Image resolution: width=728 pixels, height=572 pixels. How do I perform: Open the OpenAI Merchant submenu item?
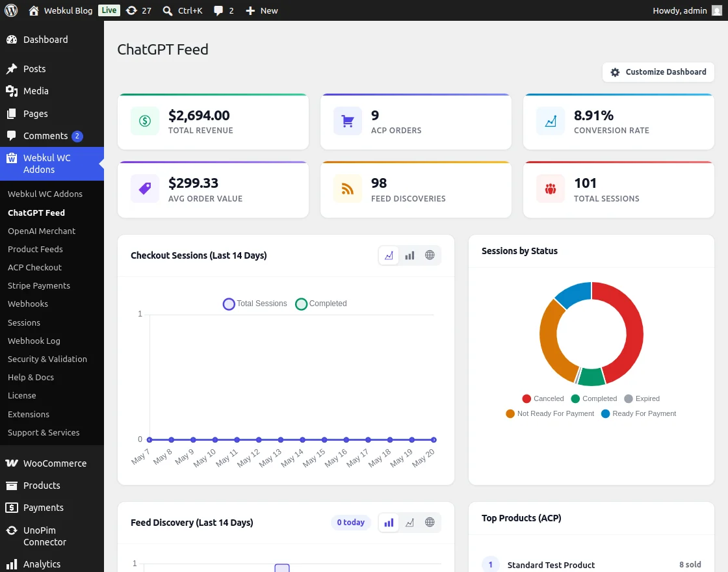[x=42, y=231]
